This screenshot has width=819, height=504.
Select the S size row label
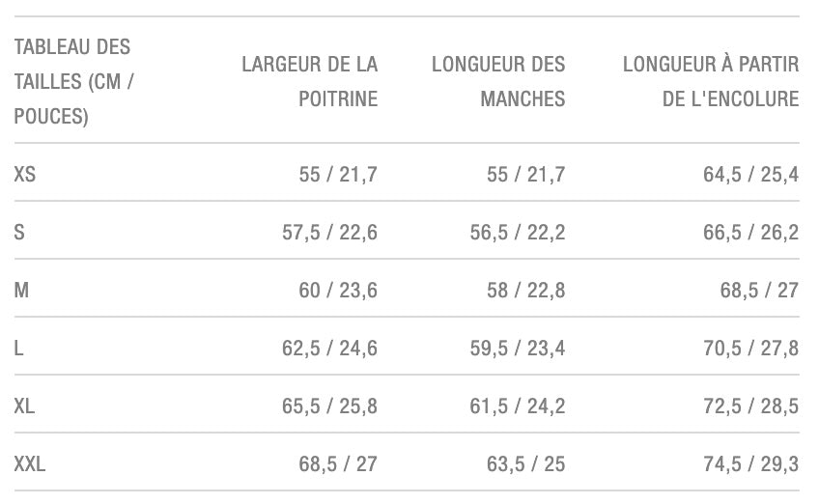click(20, 232)
